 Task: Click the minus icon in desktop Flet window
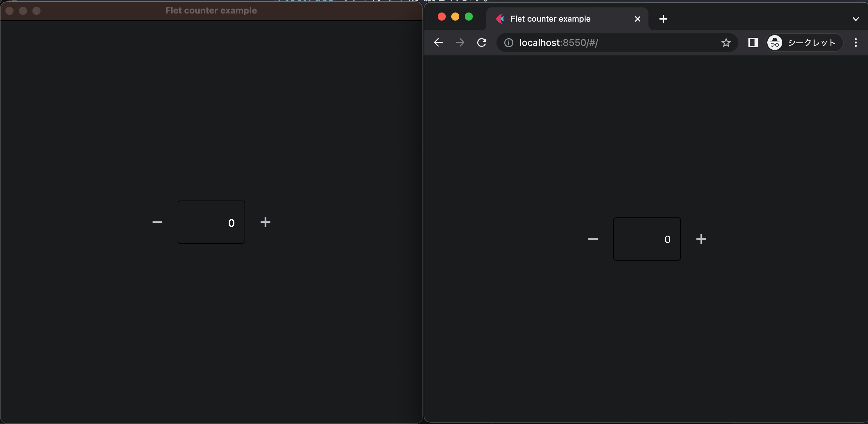[x=157, y=222]
